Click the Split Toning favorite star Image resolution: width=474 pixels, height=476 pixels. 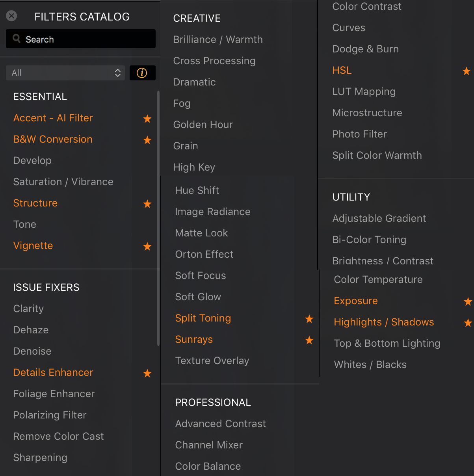309,319
